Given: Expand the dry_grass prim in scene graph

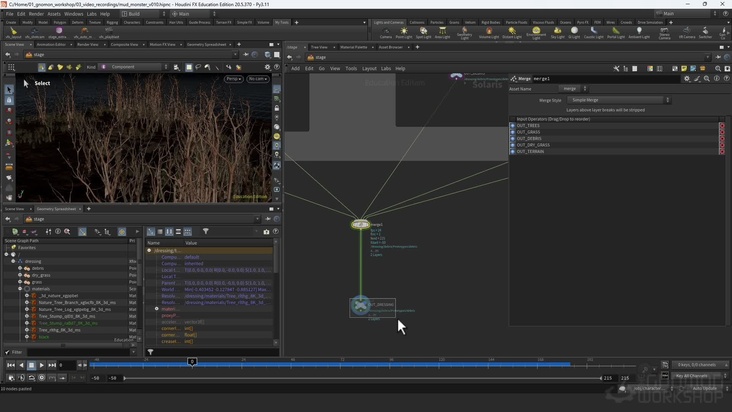Looking at the screenshot, I should (20, 275).
